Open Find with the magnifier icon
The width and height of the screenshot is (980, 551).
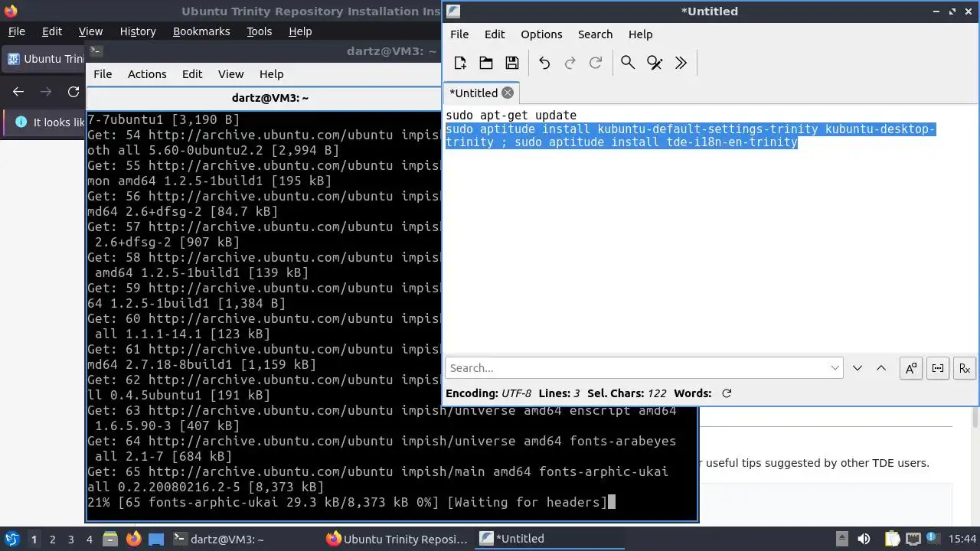[628, 63]
